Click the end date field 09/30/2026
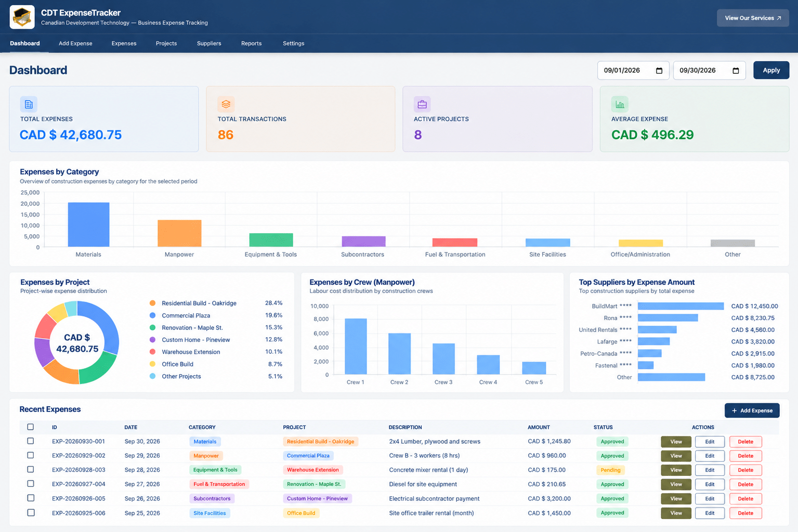The image size is (798, 532). tap(709, 71)
